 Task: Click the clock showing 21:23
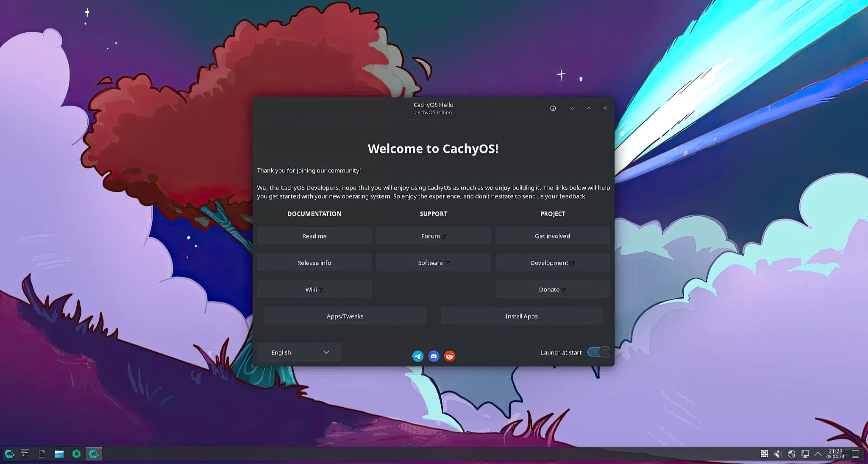pyautogui.click(x=835, y=453)
